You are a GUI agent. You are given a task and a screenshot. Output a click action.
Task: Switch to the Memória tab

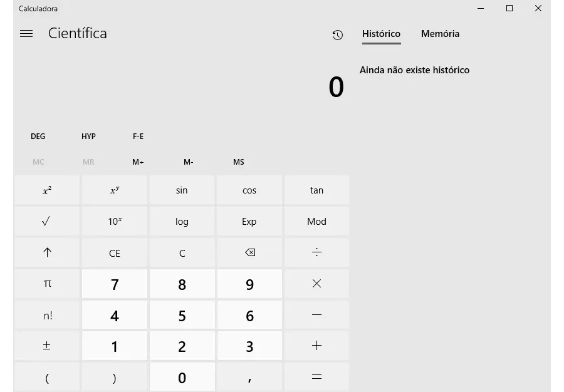(441, 34)
